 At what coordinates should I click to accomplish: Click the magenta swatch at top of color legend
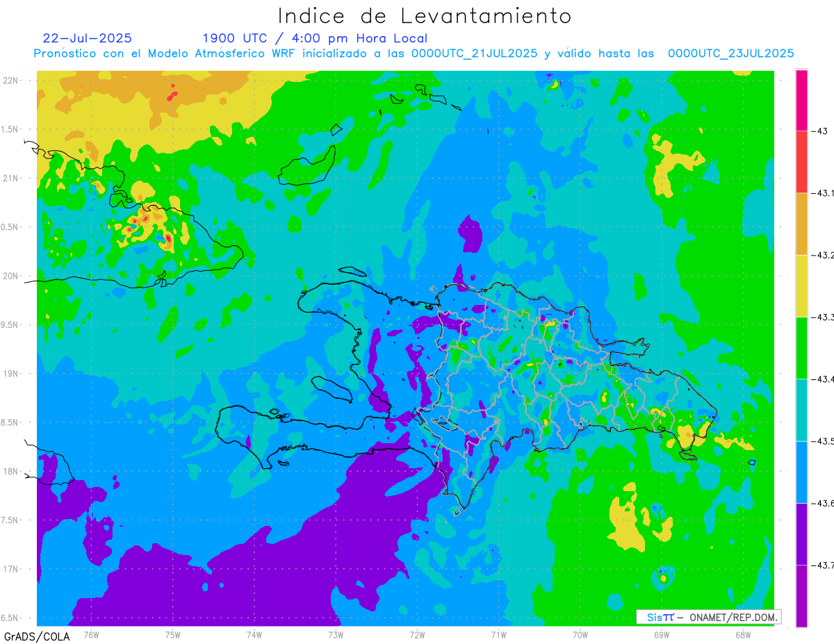801,100
